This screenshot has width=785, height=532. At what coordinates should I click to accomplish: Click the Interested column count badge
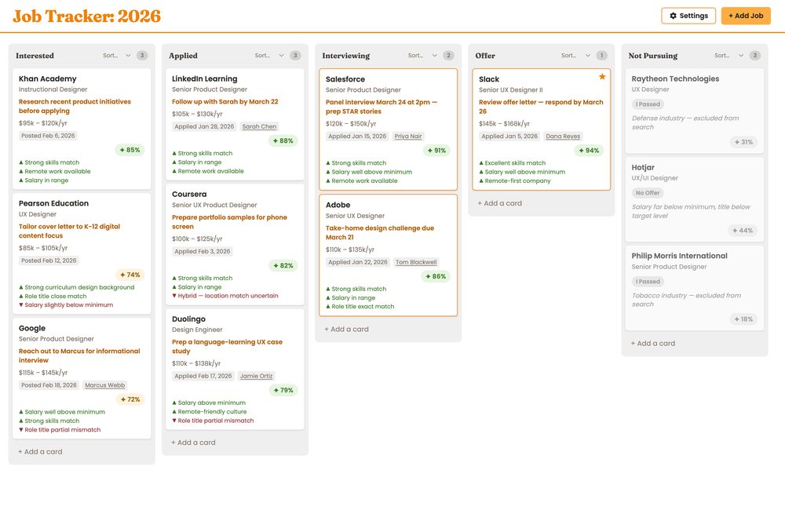(x=142, y=56)
